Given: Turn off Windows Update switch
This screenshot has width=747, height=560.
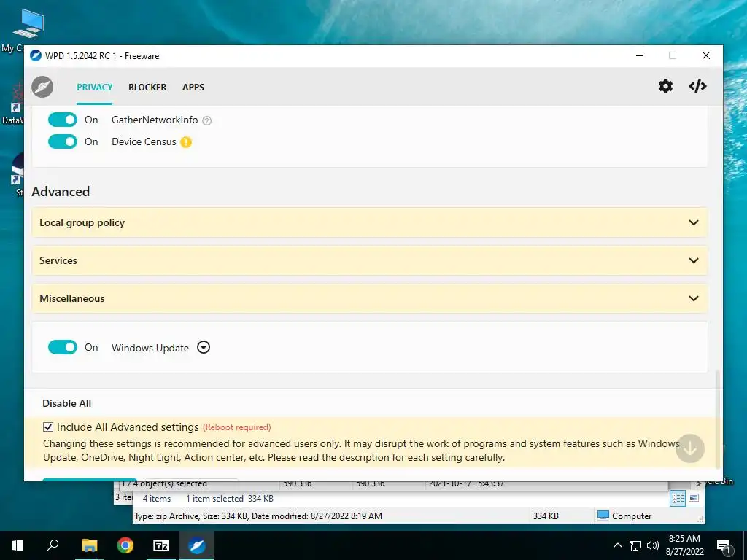Looking at the screenshot, I should point(63,348).
